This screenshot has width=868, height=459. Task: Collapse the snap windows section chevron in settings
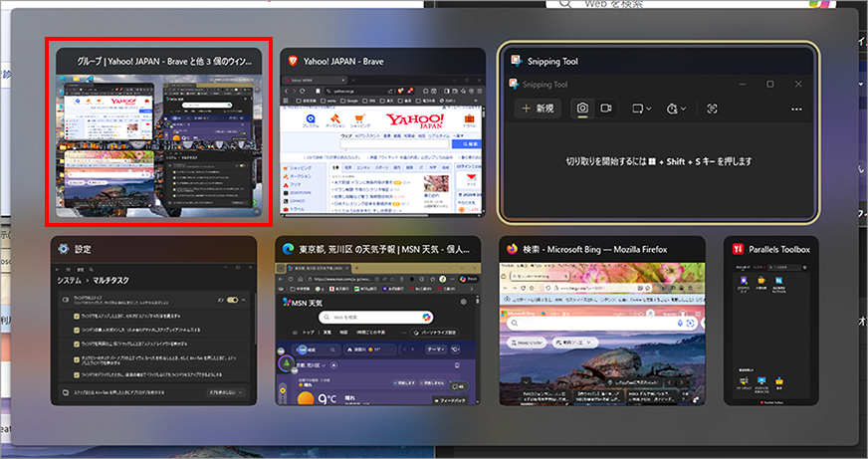tap(246, 299)
